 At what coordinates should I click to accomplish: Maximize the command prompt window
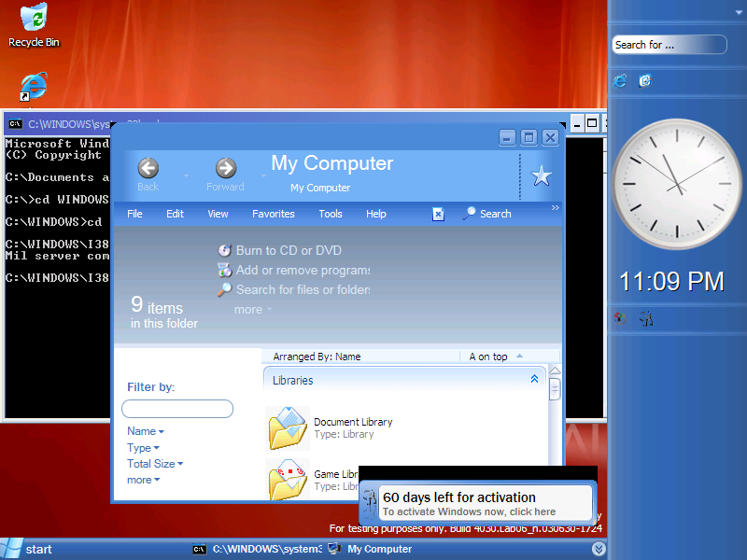point(592,124)
